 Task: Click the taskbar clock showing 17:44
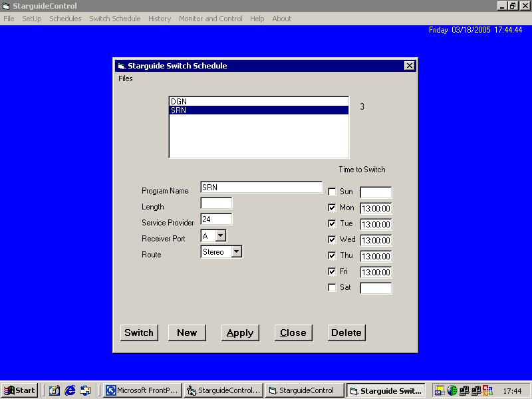(x=512, y=391)
